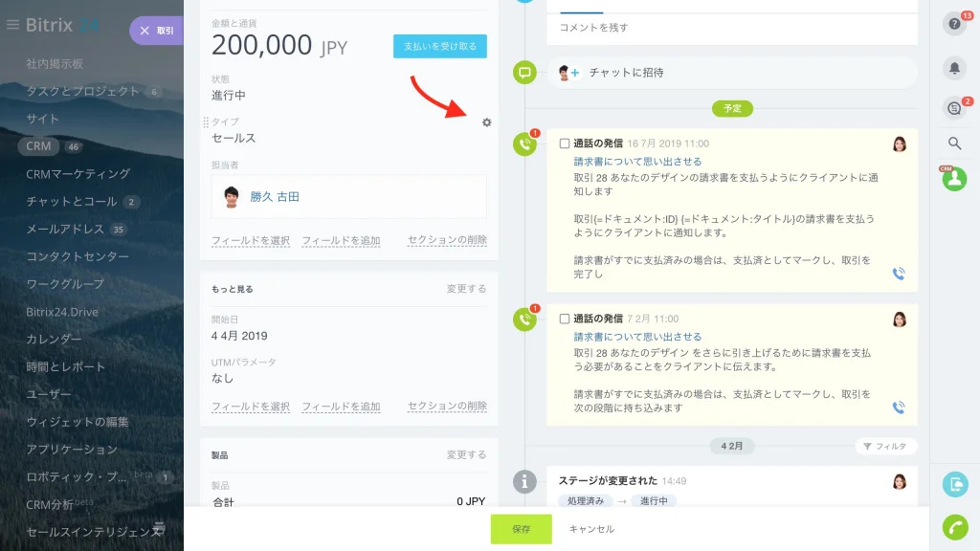Click the 進行中 stage badge in timeline
Screen dimensions: 980x551
point(654,500)
